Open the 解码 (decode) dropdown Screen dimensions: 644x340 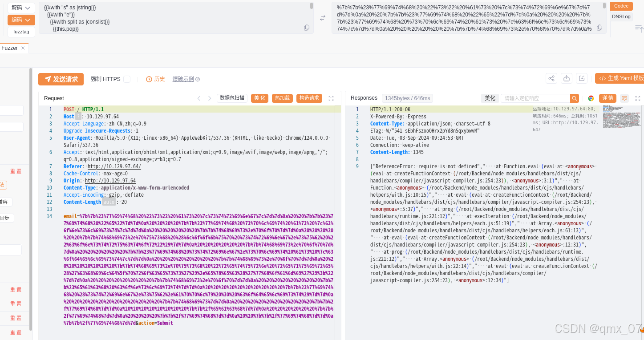[x=21, y=8]
